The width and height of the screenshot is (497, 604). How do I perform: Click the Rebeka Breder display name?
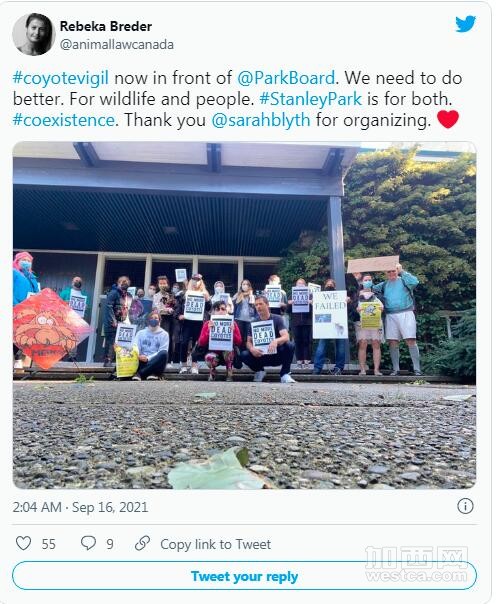tap(106, 26)
